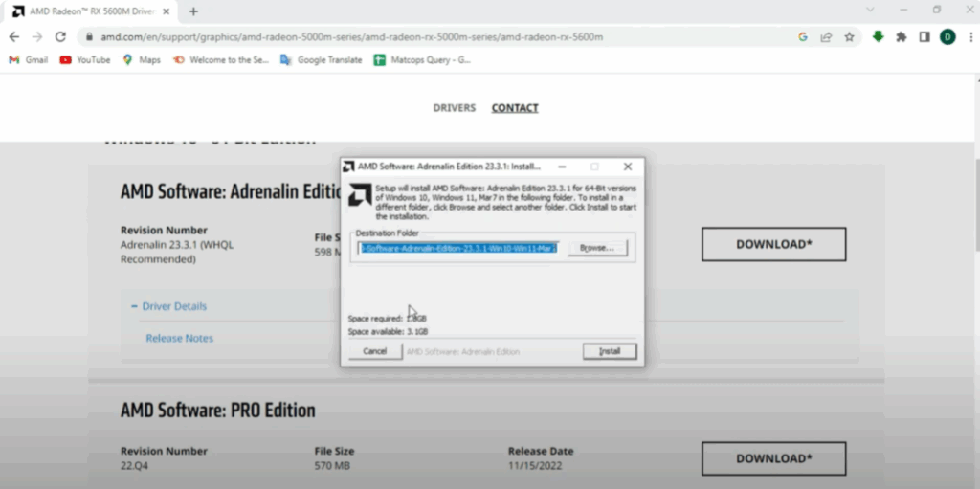Open the DRIVERS page tab

click(455, 108)
